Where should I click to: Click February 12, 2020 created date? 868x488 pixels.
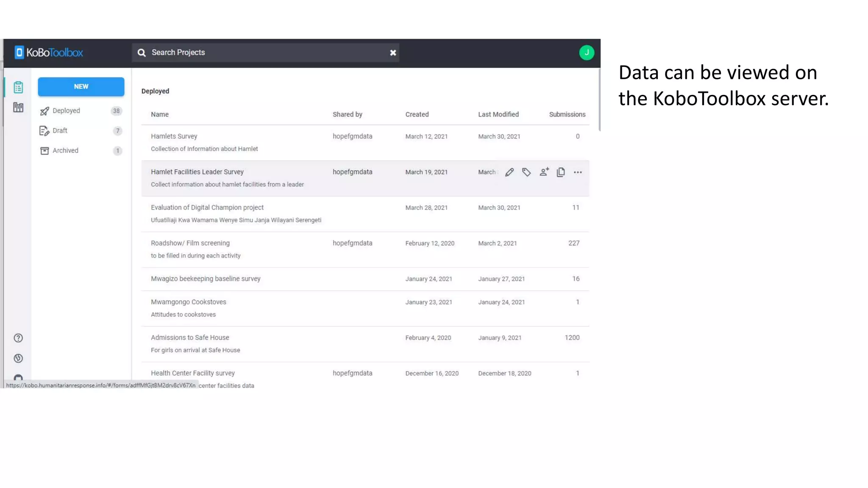pyautogui.click(x=430, y=243)
